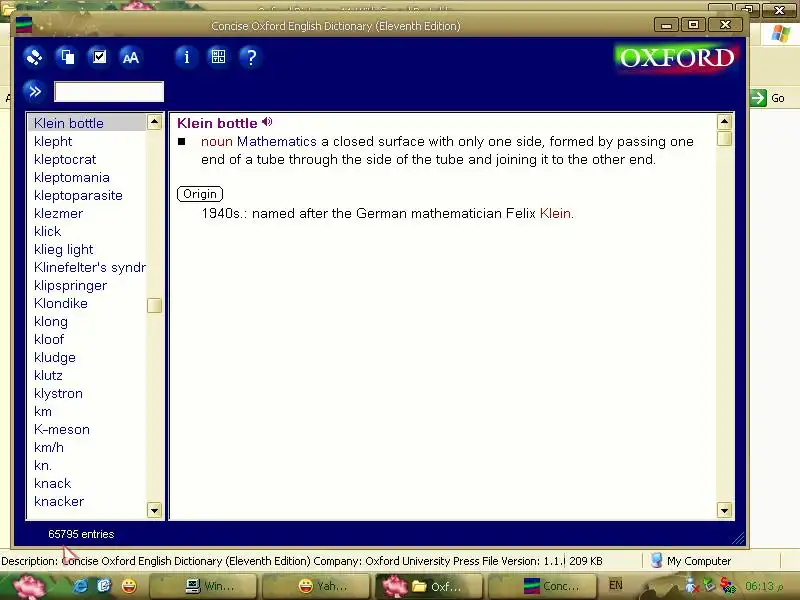Select the km/h entry
Screen dimensions: 800x600
[x=48, y=447]
